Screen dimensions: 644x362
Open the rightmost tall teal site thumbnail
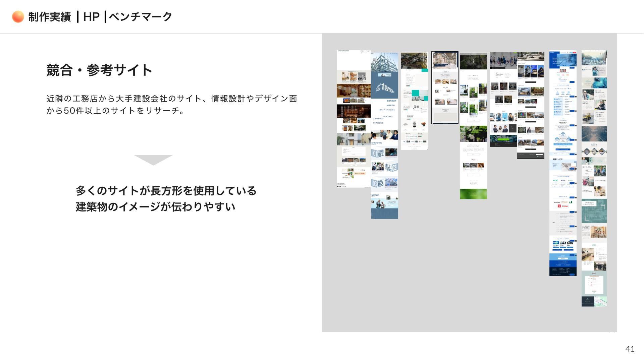(594, 178)
